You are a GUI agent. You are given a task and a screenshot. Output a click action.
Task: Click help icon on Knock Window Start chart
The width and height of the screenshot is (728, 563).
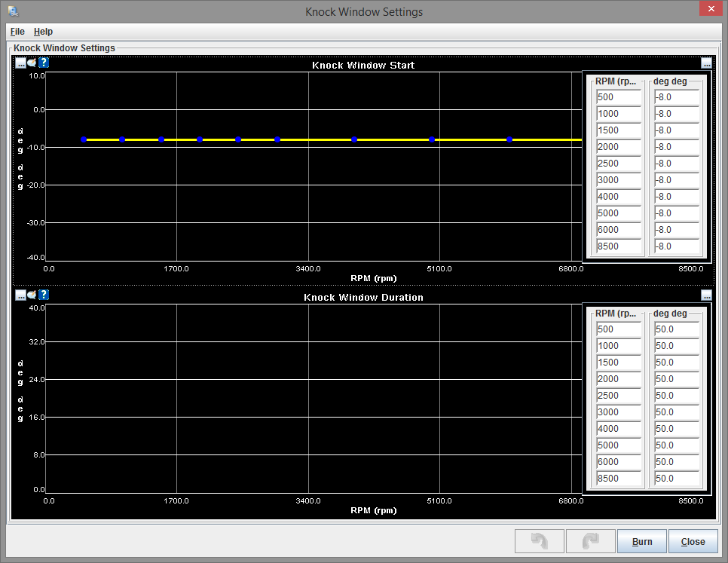44,63
